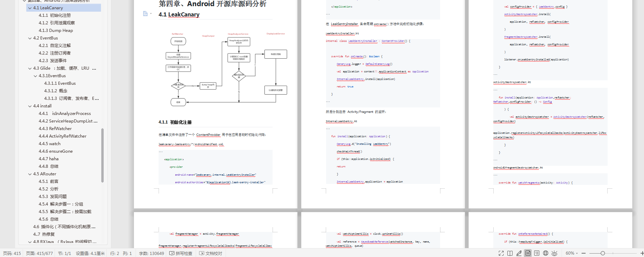The height and width of the screenshot is (257, 644).
Task: Go to 4.6 插件化 heading
Action: pyautogui.click(x=64, y=226)
